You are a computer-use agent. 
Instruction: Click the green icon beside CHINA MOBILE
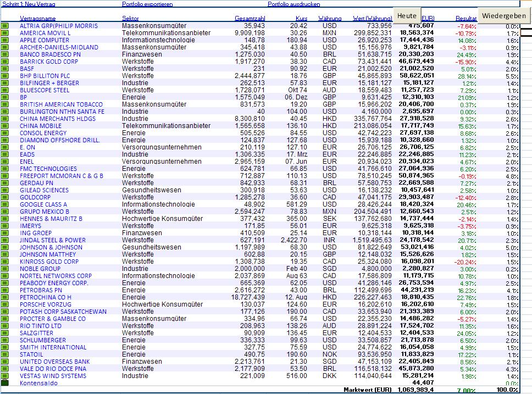pyautogui.click(x=4, y=126)
